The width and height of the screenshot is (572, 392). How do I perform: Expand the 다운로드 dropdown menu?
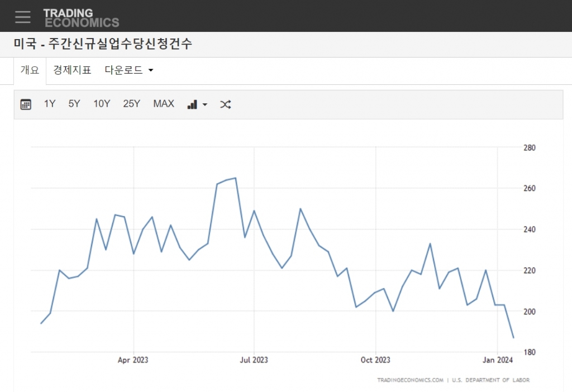click(129, 70)
